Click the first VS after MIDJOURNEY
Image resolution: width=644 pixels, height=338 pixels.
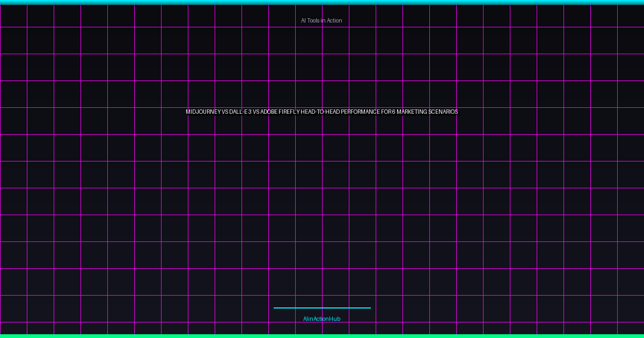click(x=225, y=112)
